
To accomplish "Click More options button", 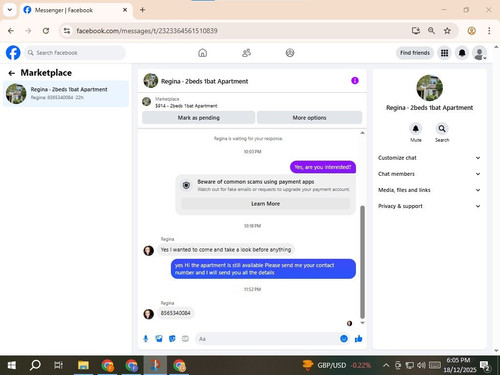I will point(309,118).
